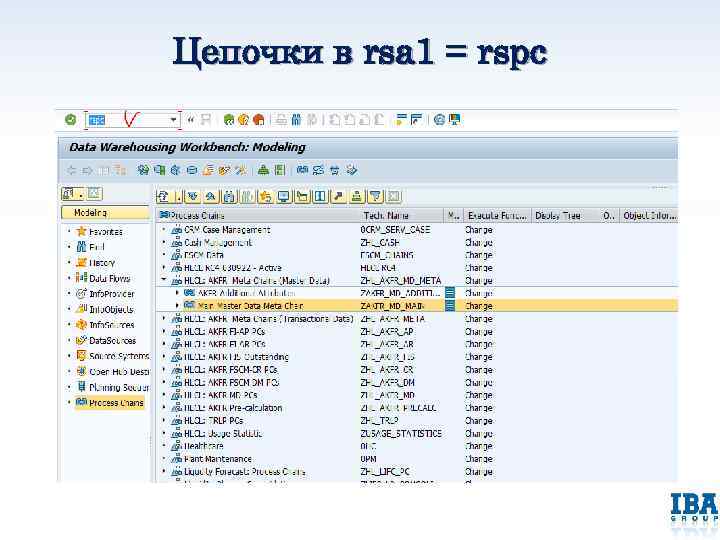This screenshot has width=720, height=540.
Task: Click the Expand Subtree icon in tree toolbar
Action: tap(193, 197)
